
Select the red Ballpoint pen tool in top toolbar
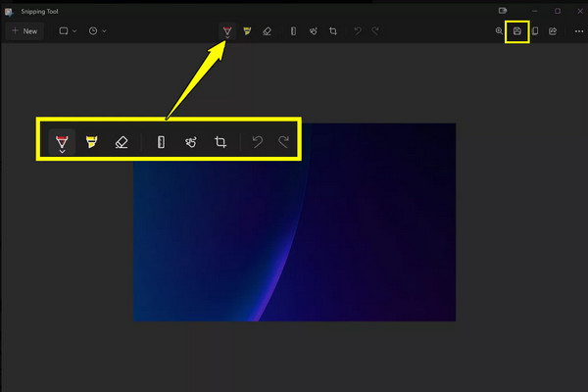pyautogui.click(x=227, y=31)
